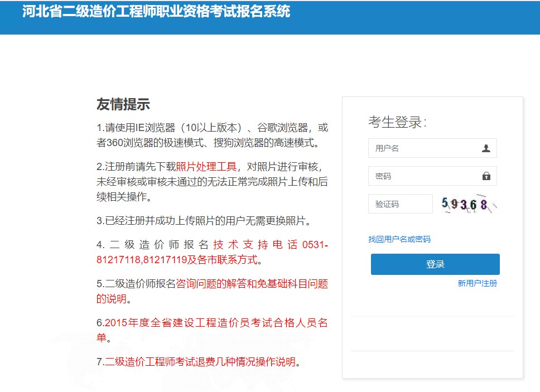This screenshot has width=540, height=392.
Task: Open 咨询问题的解答和免基础科目问题的说明 link
Action: coord(252,284)
